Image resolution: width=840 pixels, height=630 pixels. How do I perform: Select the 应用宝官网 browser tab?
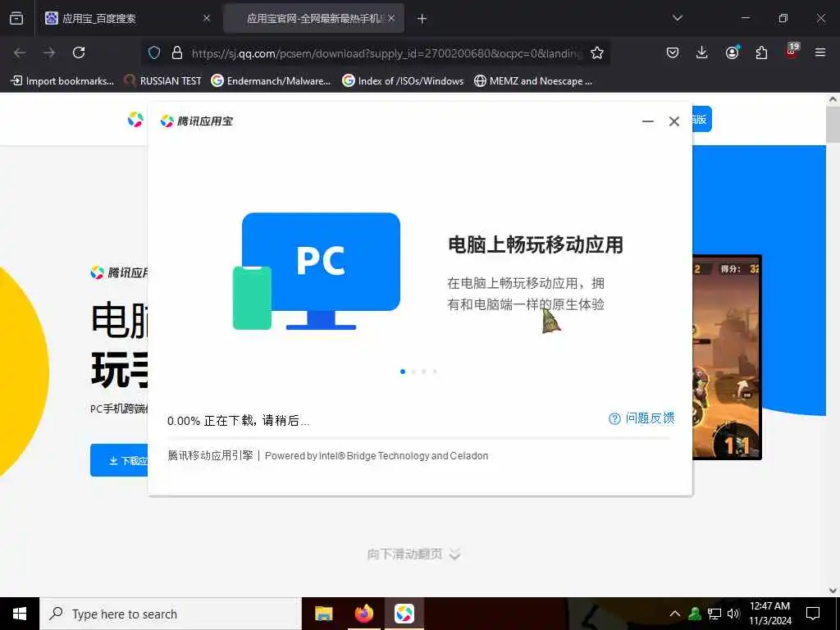pyautogui.click(x=313, y=18)
